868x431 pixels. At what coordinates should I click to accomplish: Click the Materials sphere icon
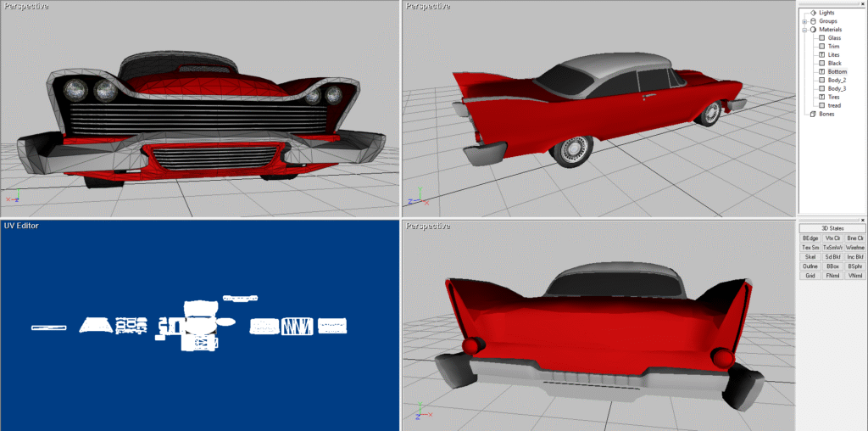[x=814, y=30]
